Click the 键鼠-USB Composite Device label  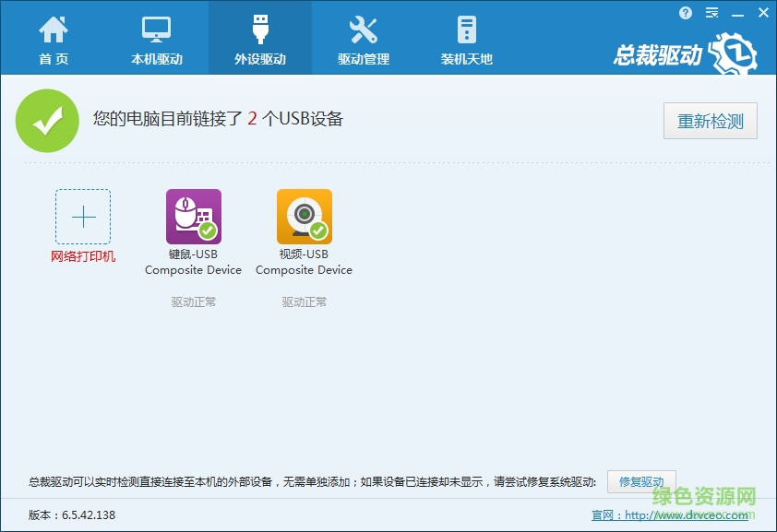click(193, 262)
